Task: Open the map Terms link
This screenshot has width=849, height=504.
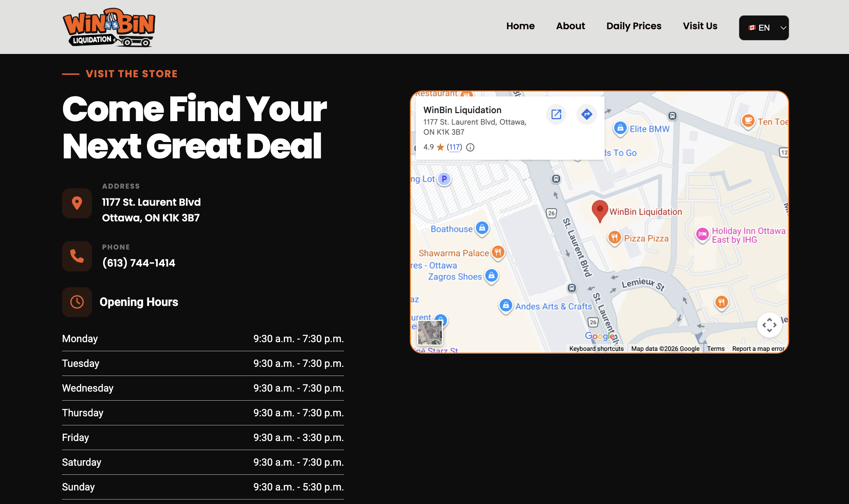Action: 716,349
